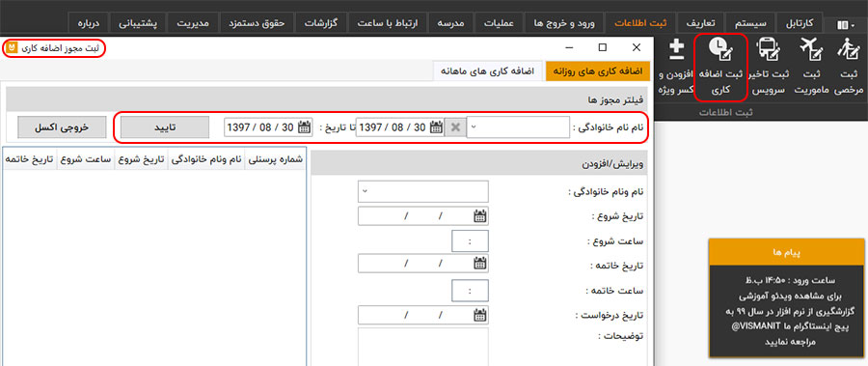Close the ثبت مجوز اضافه کاری window
The height and width of the screenshot is (366, 868).
(637, 47)
